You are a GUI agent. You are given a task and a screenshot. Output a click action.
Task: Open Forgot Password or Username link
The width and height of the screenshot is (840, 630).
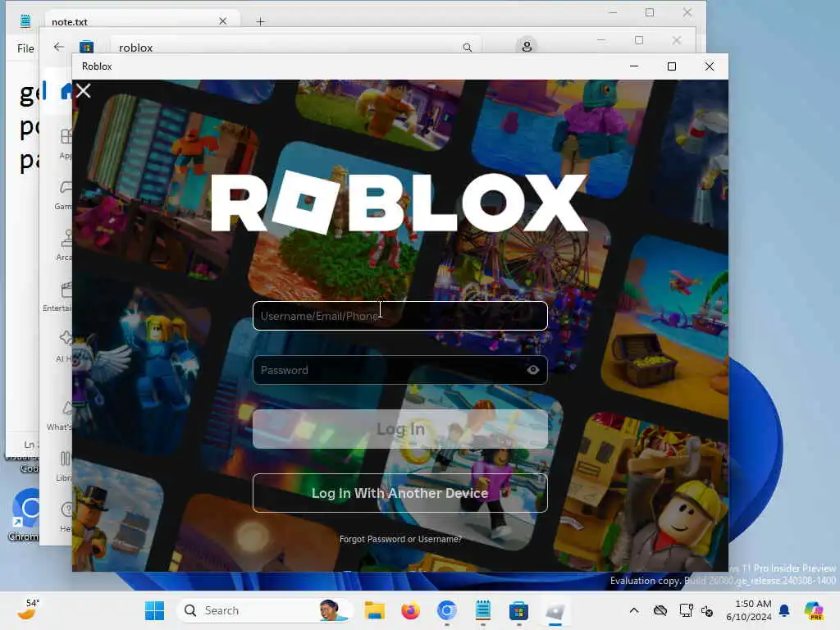400,539
